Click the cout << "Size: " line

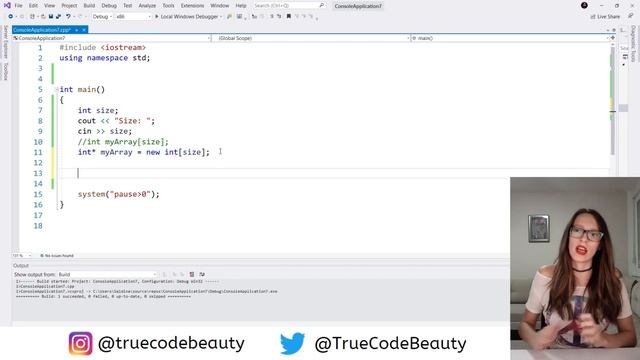(x=116, y=121)
